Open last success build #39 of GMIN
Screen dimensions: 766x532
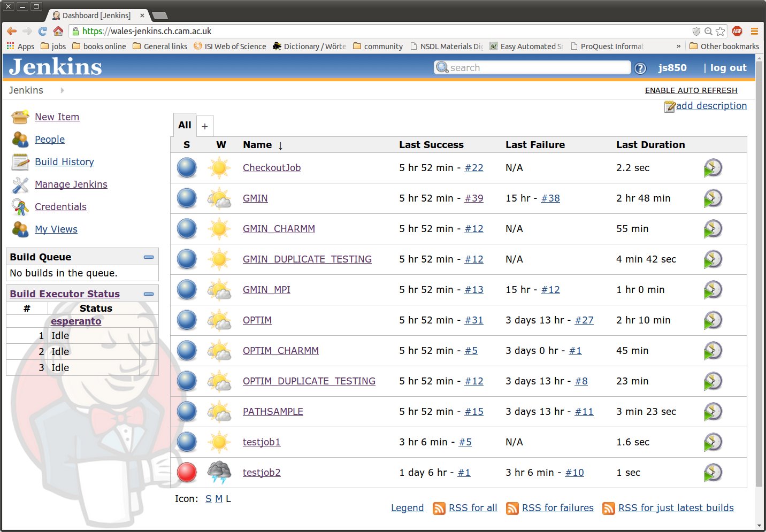[473, 198]
